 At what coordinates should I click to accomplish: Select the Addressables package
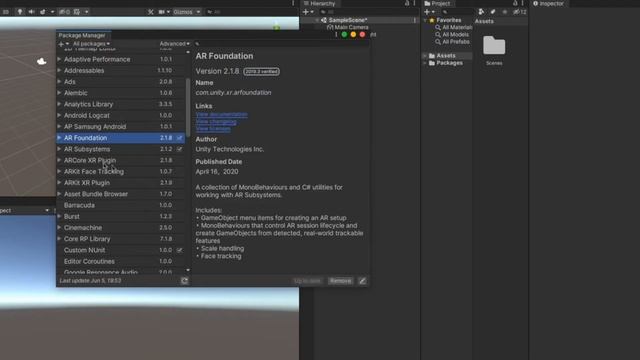click(121, 71)
